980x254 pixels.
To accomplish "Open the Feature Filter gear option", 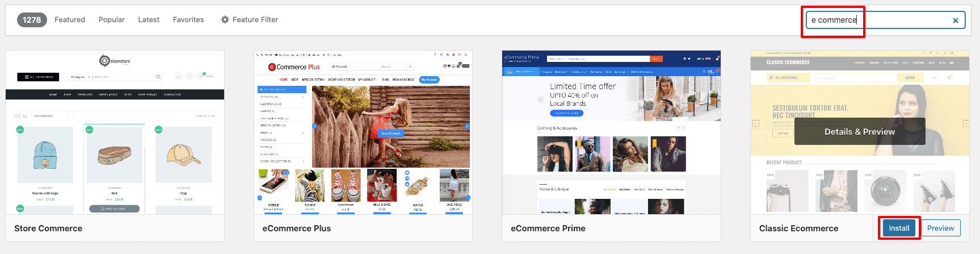I will click(x=250, y=19).
